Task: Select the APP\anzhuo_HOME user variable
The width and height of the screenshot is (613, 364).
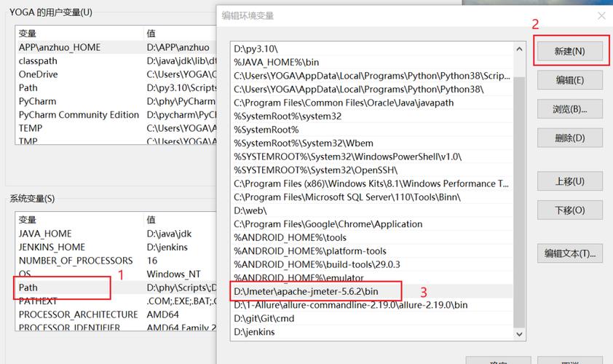Action: (x=60, y=47)
